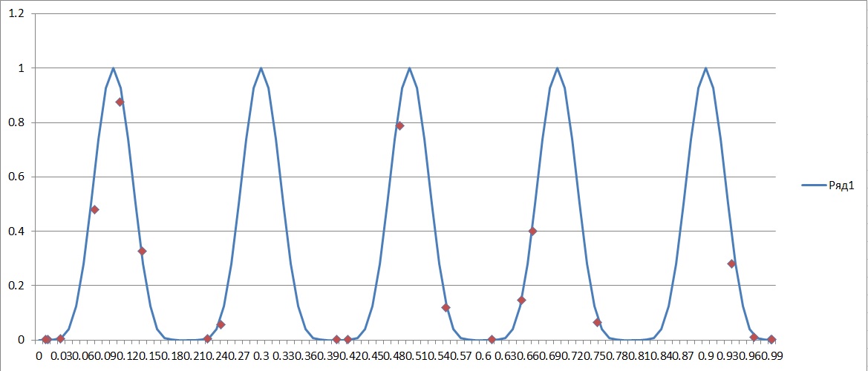This screenshot has width=868, height=371.
Task: Select the red diamond near 0.12 right of the third peak
Action: click(x=446, y=307)
